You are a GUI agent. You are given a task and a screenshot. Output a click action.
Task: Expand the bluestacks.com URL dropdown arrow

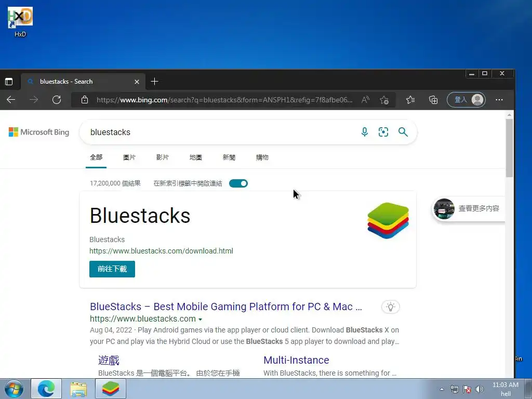tap(200, 320)
